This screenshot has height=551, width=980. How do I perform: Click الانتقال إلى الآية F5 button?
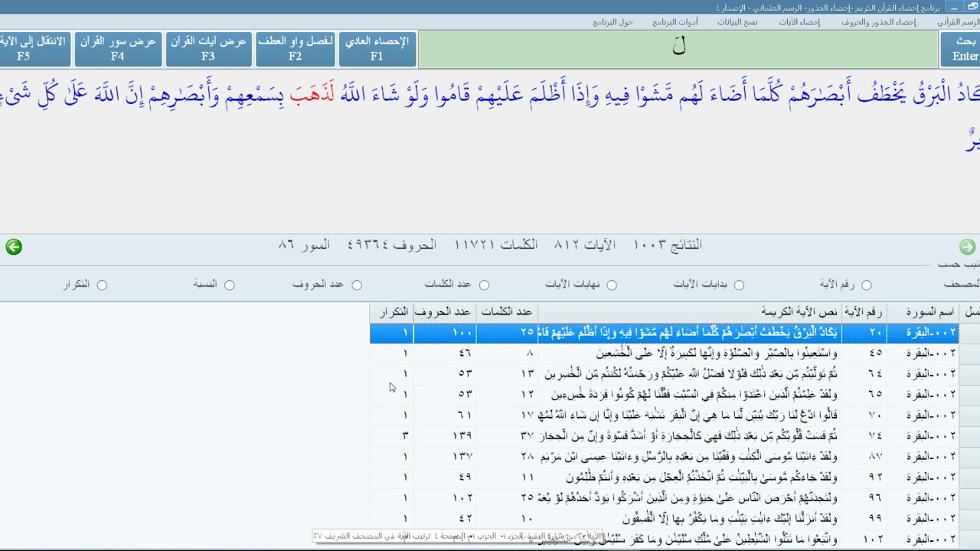(34, 49)
